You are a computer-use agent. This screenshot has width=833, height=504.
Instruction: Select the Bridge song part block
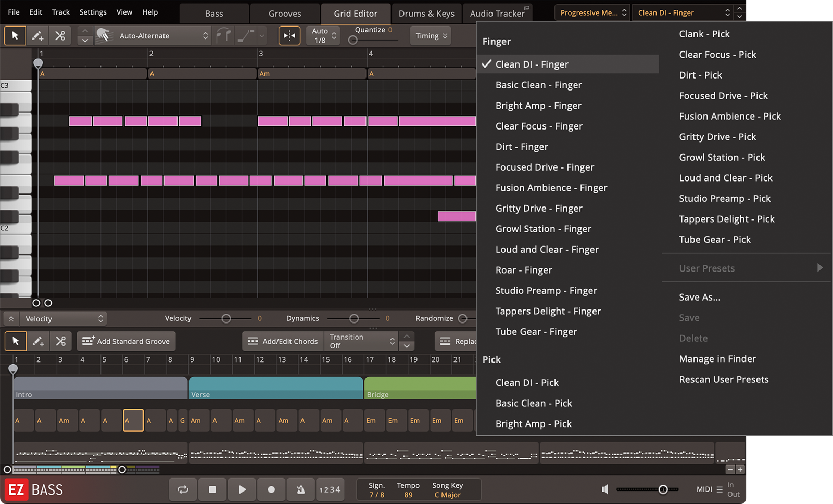pyautogui.click(x=421, y=388)
